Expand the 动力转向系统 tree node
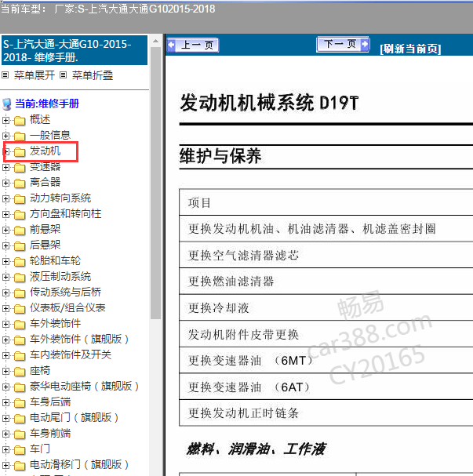The height and width of the screenshot is (476, 473). click(x=5, y=199)
